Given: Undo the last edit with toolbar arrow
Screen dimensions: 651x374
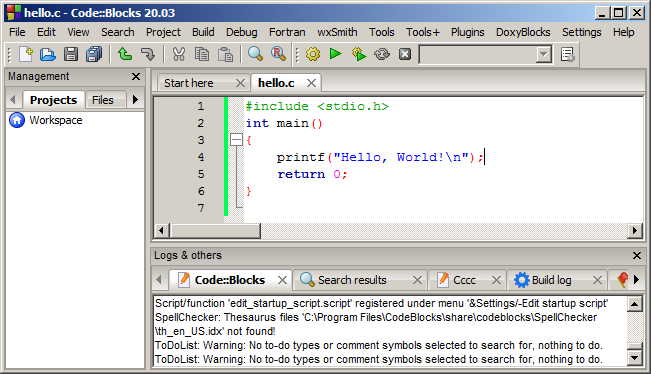Looking at the screenshot, I should pyautogui.click(x=125, y=54).
